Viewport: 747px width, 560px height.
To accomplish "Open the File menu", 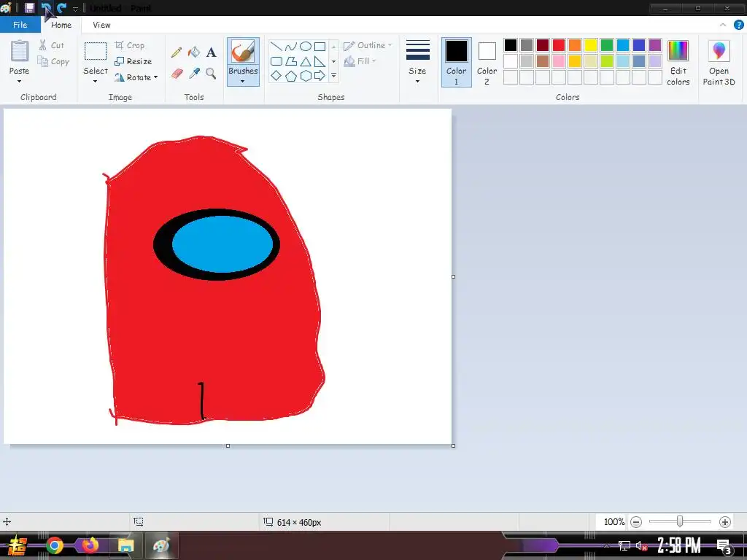I will coord(20,25).
